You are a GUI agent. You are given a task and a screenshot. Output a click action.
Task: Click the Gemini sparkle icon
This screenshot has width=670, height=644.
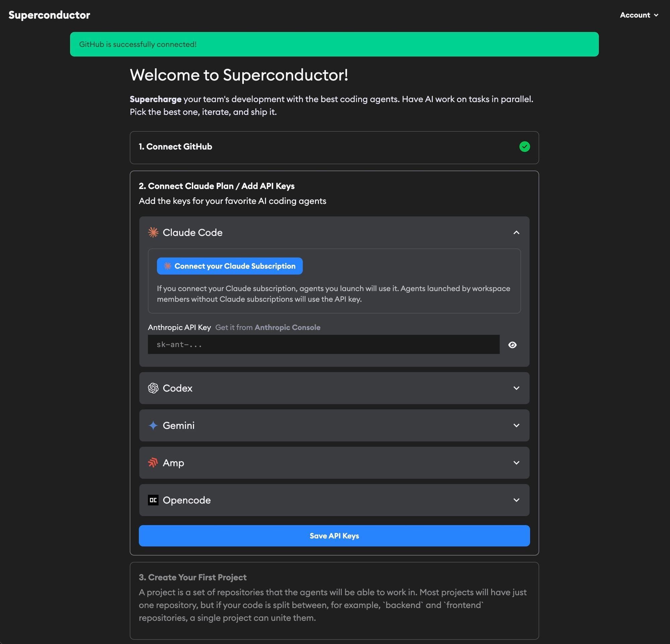tap(153, 426)
